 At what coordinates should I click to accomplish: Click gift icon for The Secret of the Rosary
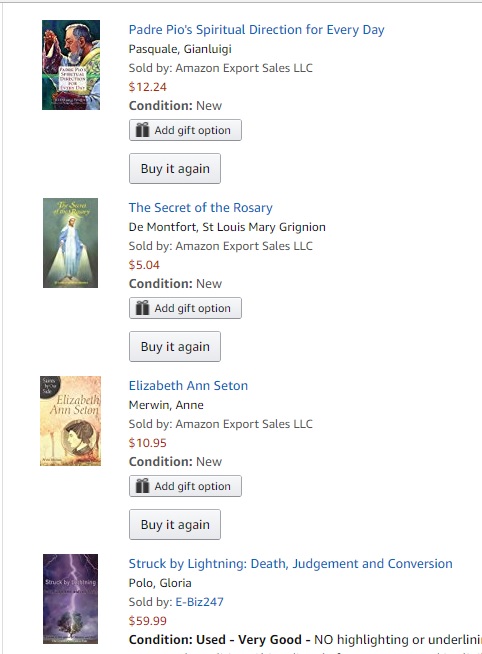[142, 308]
